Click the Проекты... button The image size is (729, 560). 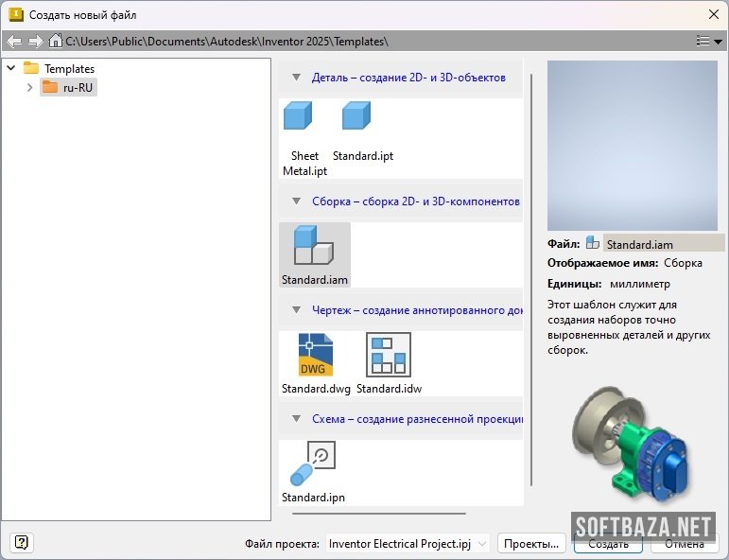click(530, 544)
